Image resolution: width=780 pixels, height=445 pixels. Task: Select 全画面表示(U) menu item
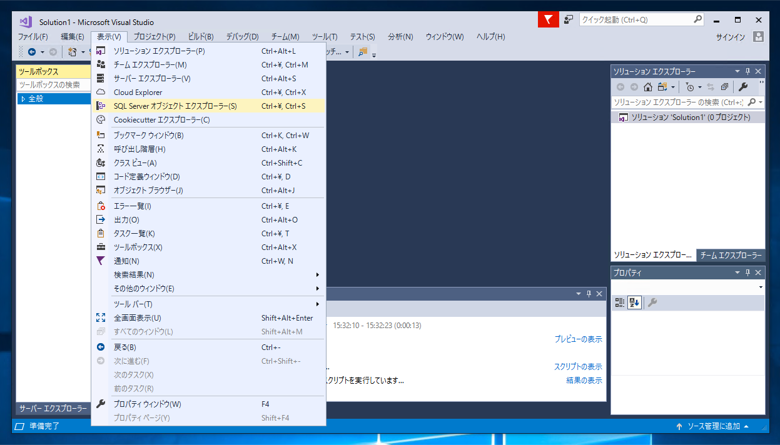point(209,318)
